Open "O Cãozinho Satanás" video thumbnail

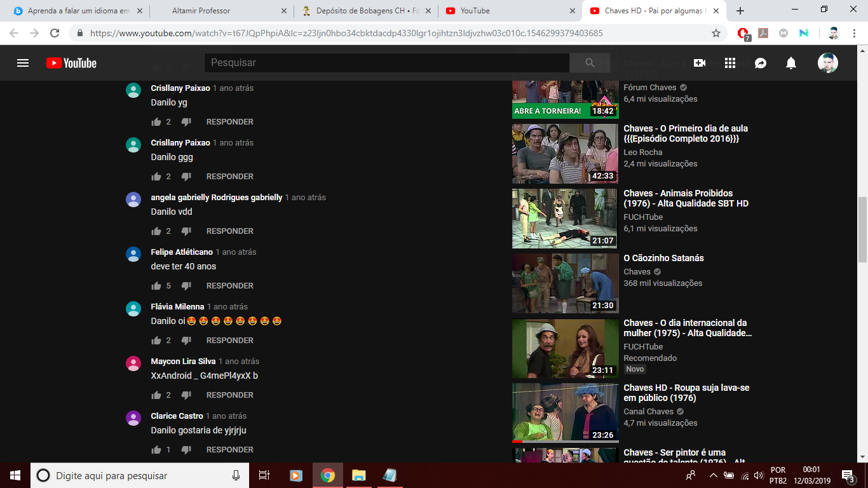coord(565,283)
